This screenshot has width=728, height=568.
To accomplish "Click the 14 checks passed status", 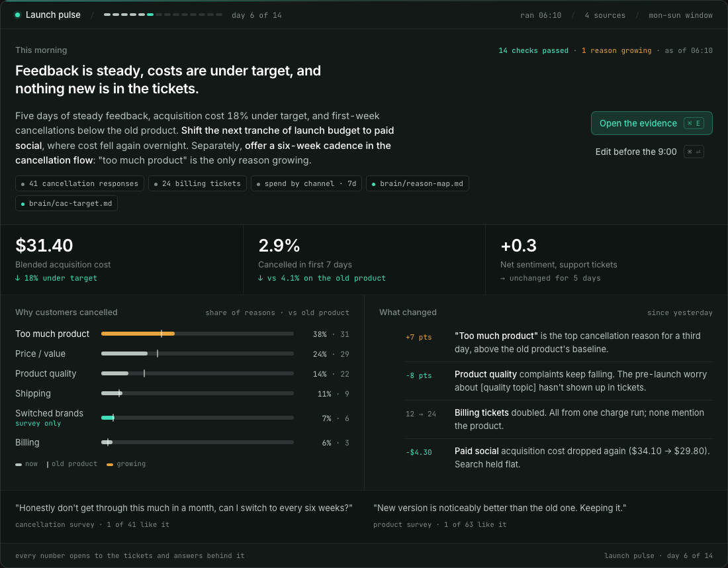I will (533, 50).
